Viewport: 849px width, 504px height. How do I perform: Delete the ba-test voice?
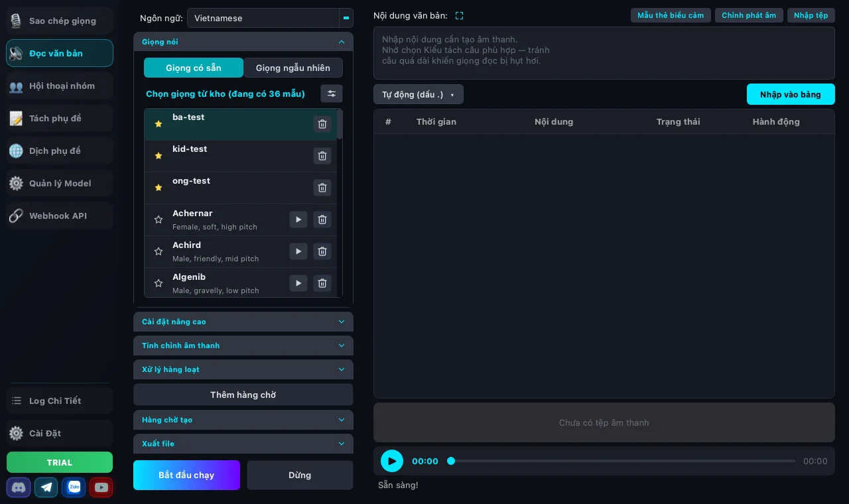(322, 124)
